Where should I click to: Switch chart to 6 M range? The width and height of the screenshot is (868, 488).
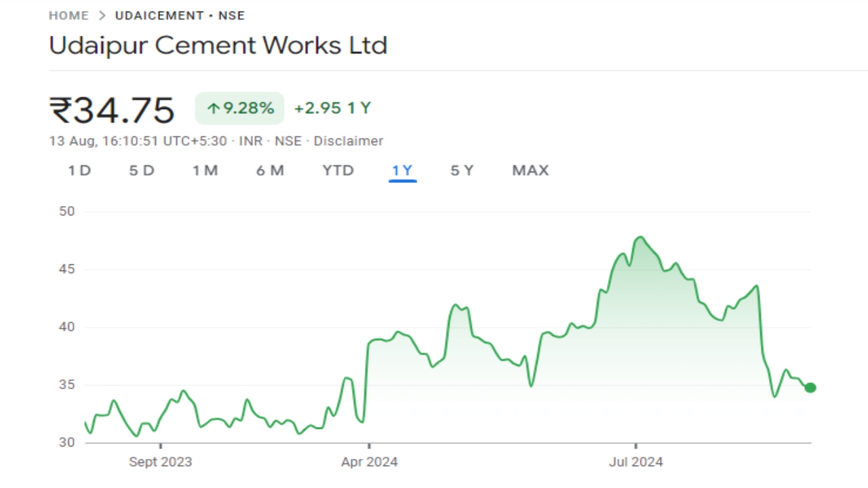(270, 170)
